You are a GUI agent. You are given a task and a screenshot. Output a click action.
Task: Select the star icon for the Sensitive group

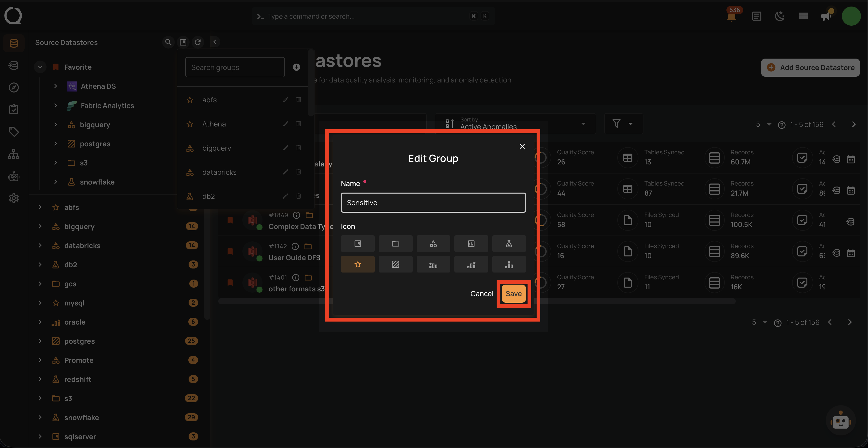pyautogui.click(x=358, y=264)
